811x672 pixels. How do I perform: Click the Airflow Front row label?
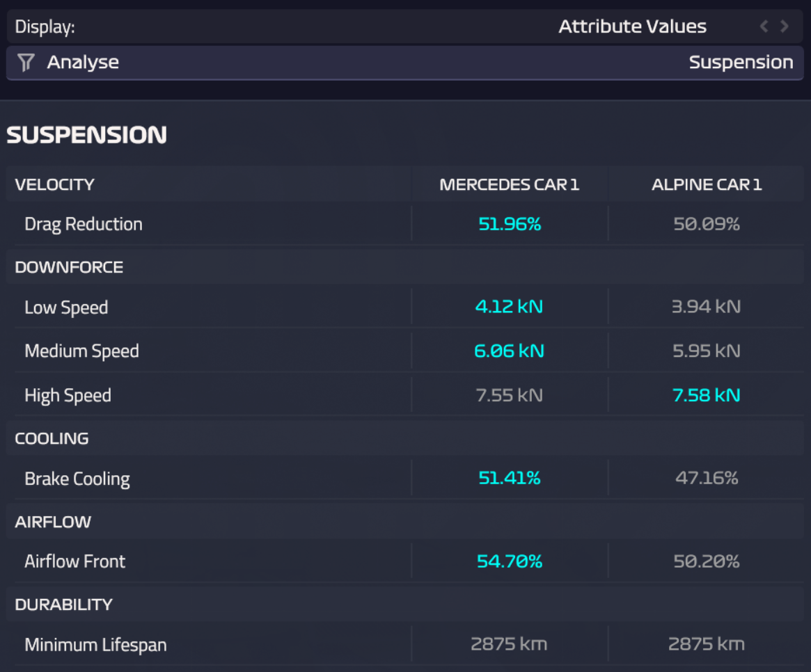point(75,561)
